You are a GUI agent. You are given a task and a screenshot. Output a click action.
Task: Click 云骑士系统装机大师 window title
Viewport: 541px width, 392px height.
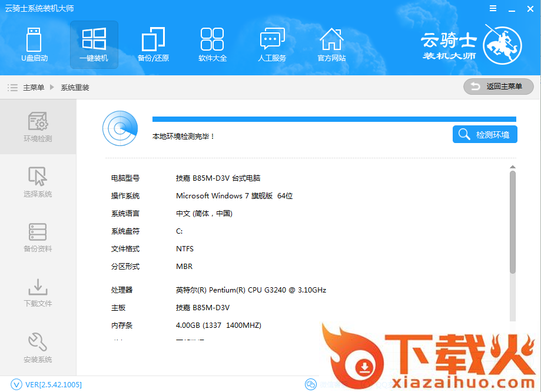[39, 8]
